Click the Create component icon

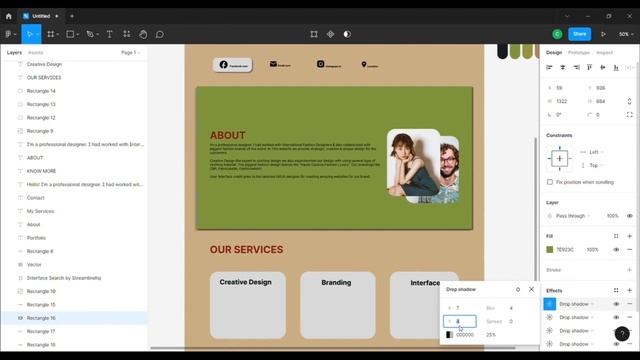pos(331,34)
